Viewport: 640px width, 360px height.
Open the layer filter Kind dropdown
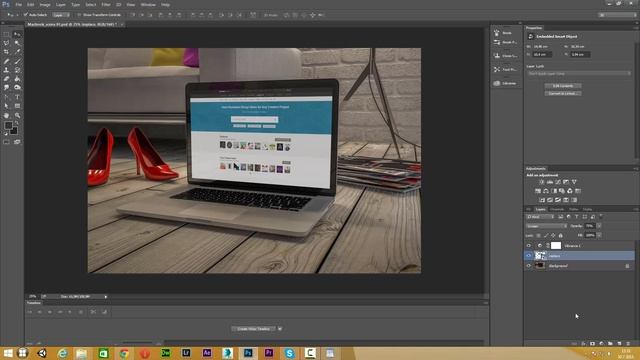pyautogui.click(x=540, y=217)
